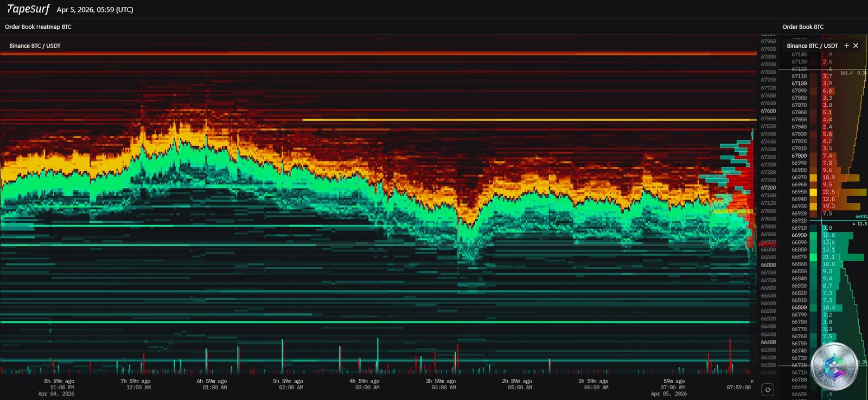
Task: Click the 15.8 bid size at 66900
Action: [x=828, y=235]
